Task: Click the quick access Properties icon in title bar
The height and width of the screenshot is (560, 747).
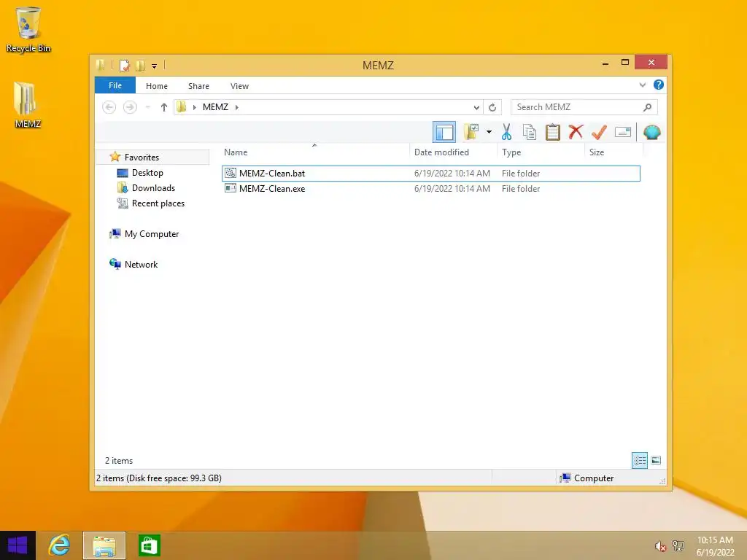Action: tap(124, 65)
